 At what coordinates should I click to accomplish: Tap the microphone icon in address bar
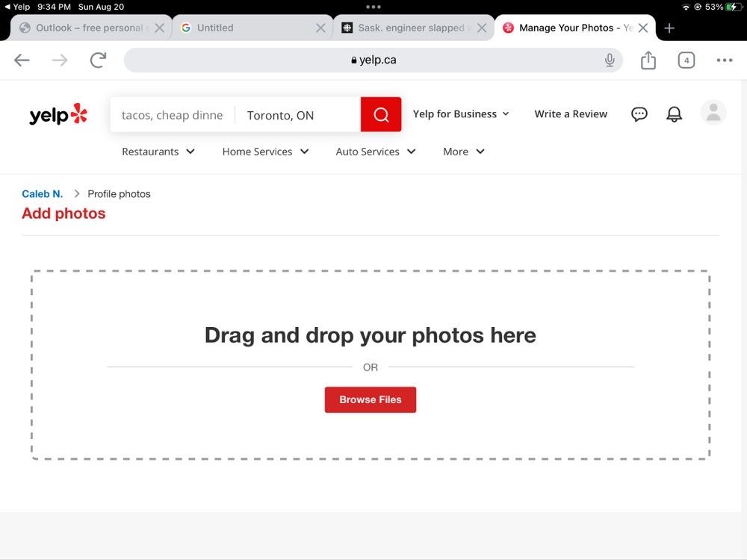tap(610, 60)
